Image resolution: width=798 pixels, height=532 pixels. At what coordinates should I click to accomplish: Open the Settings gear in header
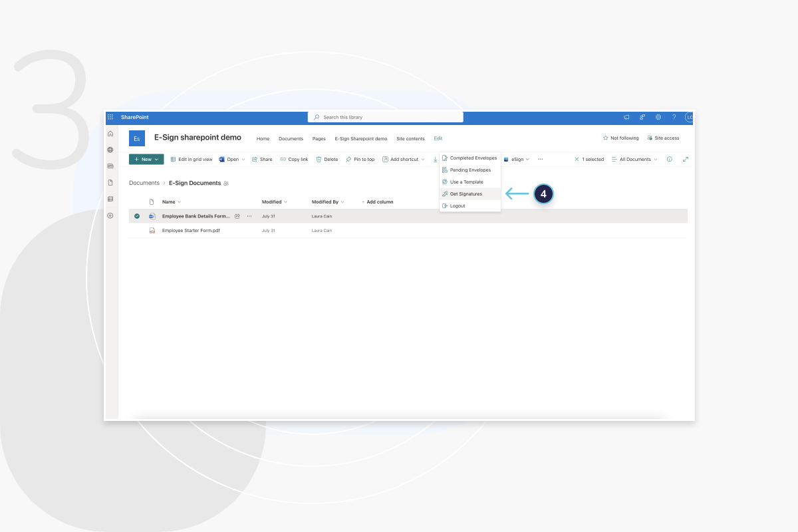(658, 117)
